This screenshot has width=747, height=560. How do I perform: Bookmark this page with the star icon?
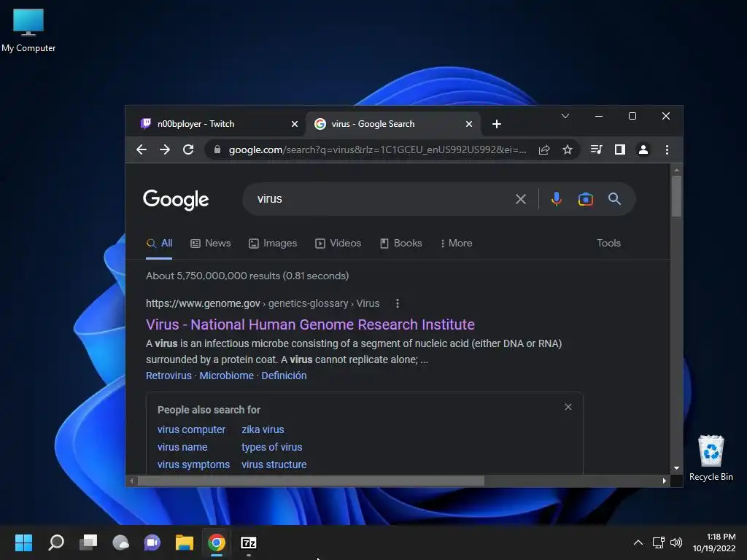[568, 149]
